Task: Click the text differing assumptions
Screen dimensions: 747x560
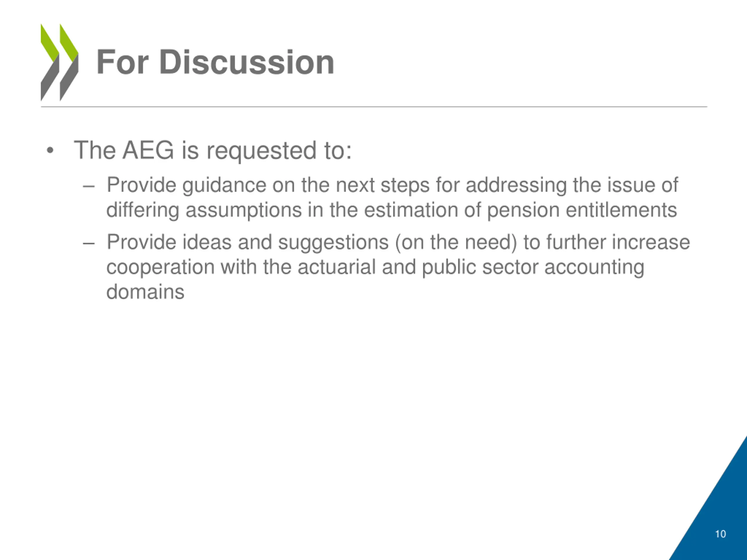Action: pos(204,210)
